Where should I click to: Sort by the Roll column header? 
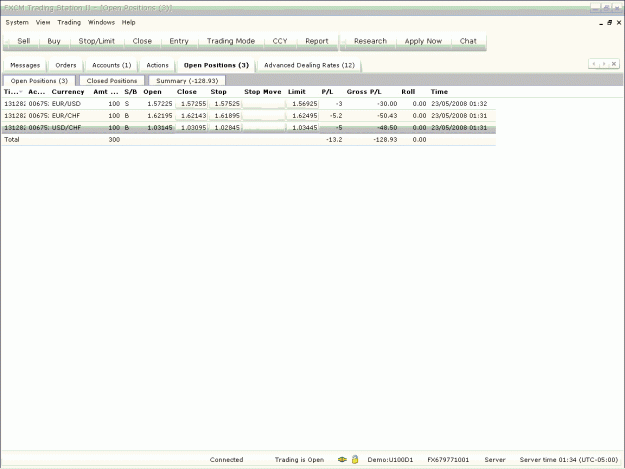(408, 92)
